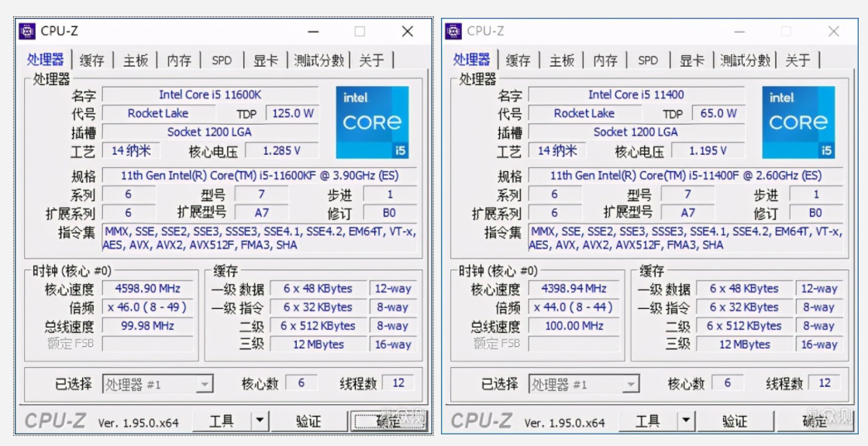Select 关于 tab in right window
This screenshot has width=868, height=446.
click(797, 60)
